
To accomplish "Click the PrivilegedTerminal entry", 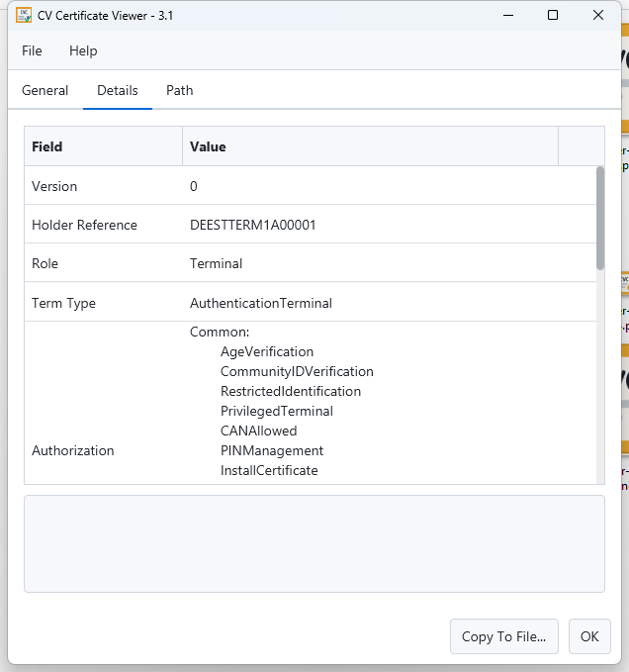I will click(277, 411).
